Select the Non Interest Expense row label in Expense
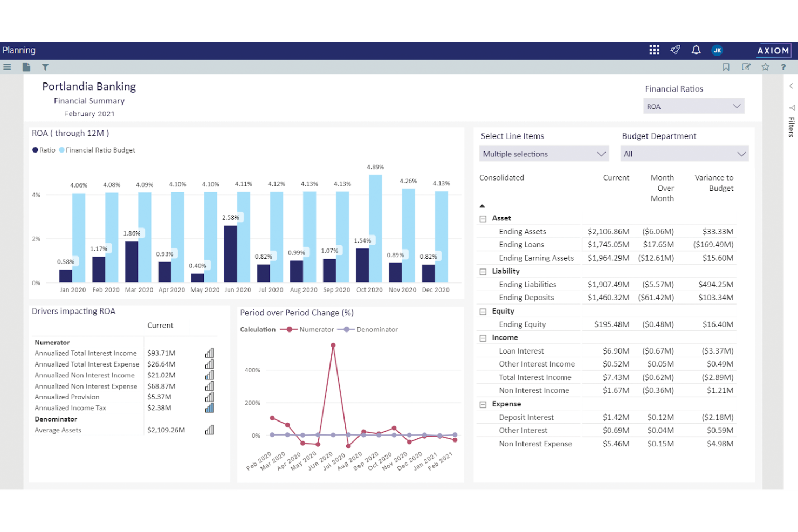The height and width of the screenshot is (532, 798). [x=535, y=444]
